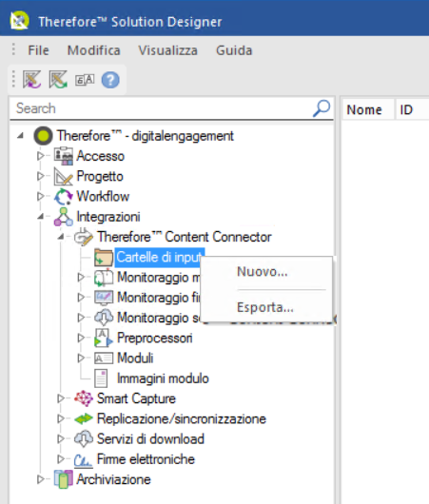The height and width of the screenshot is (504, 429).
Task: Click the magnifying glass search icon
Action: (x=322, y=108)
